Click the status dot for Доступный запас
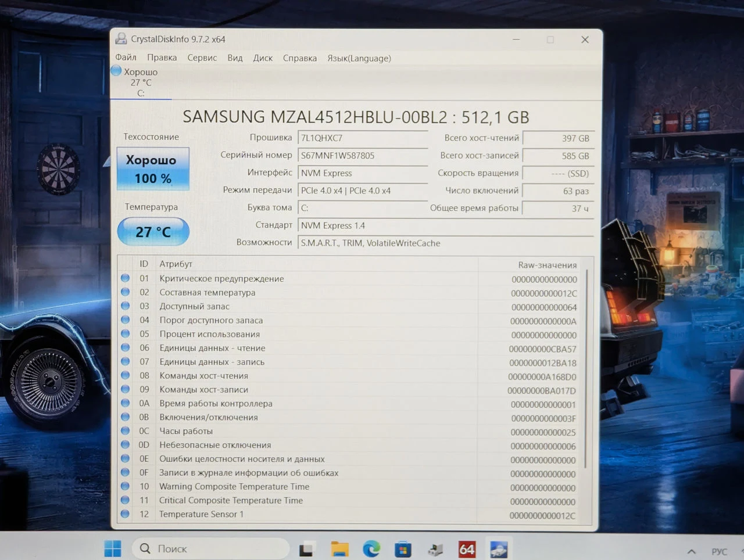The image size is (744, 560). click(x=125, y=306)
